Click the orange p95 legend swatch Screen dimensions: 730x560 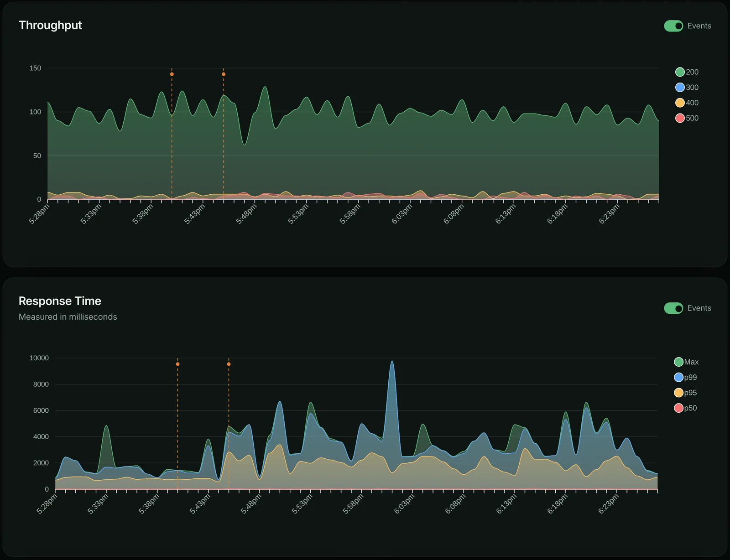tap(678, 393)
